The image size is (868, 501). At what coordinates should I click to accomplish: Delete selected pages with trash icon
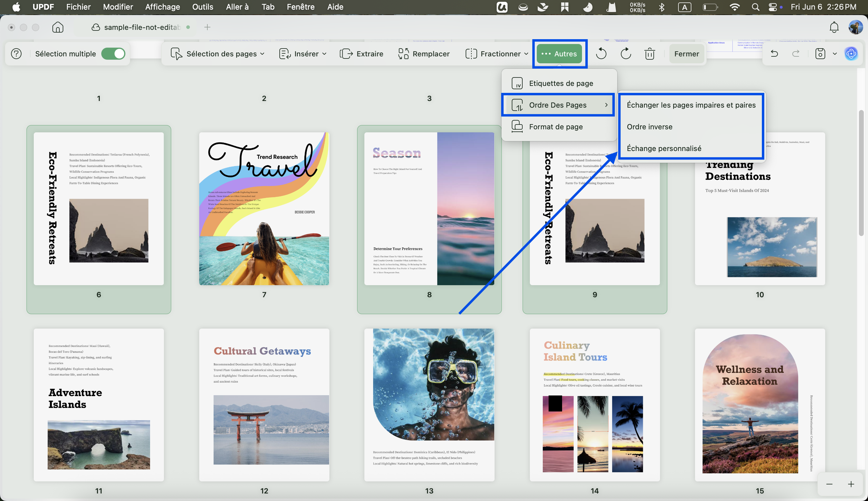(649, 54)
